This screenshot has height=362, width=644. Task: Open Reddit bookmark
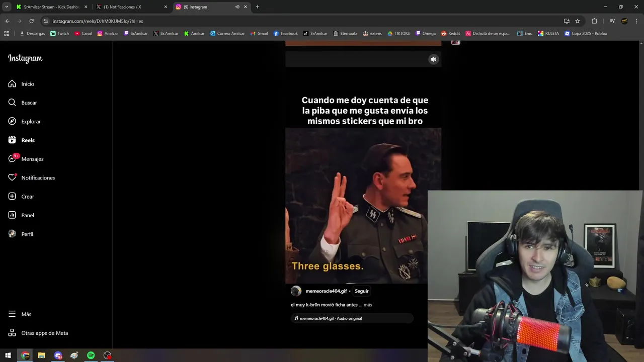[451, 34]
